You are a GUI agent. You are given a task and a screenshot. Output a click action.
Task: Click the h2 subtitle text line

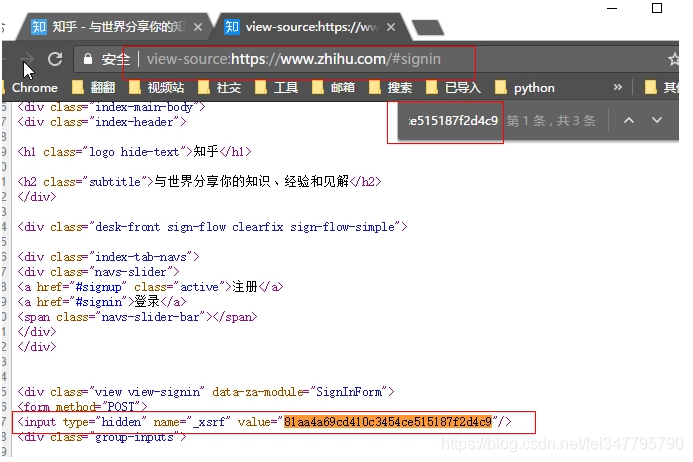(x=199, y=182)
